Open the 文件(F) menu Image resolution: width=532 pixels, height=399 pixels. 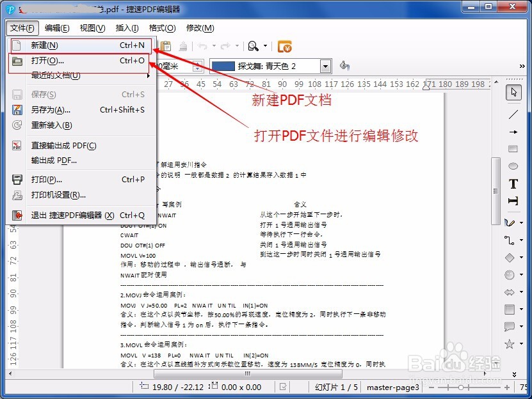(x=22, y=28)
